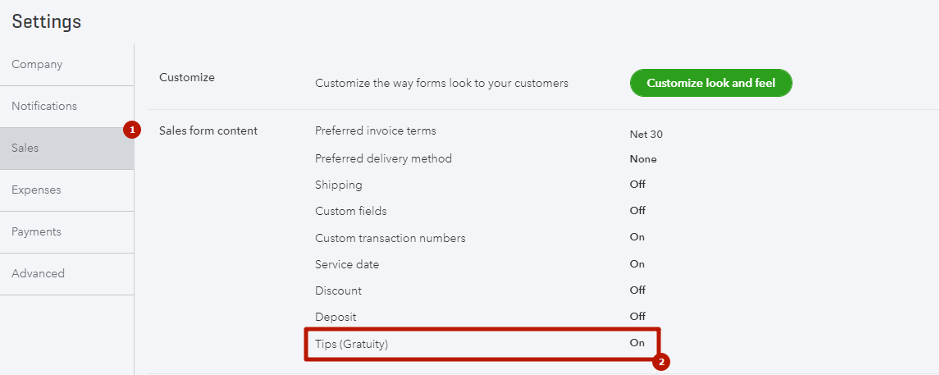Expand the Sales form content section

coord(208,131)
